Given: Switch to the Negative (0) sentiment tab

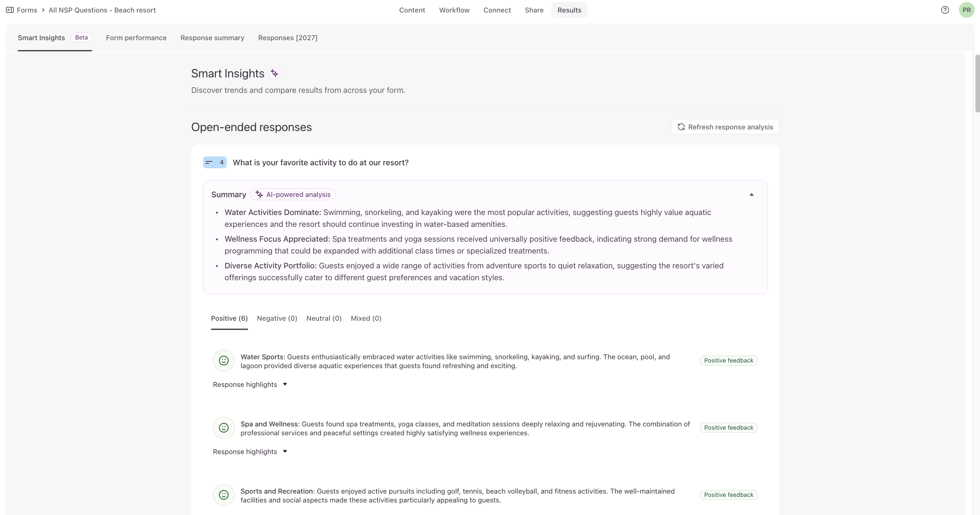Looking at the screenshot, I should [x=277, y=318].
